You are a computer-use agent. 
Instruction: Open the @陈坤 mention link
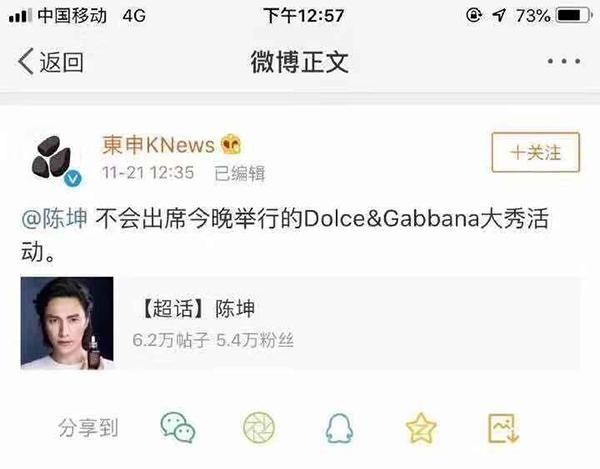[x=54, y=218]
